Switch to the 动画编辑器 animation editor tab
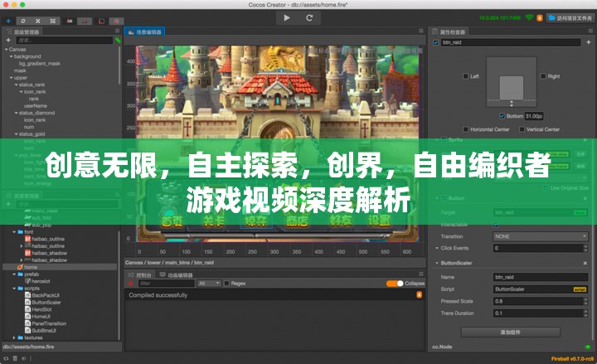Screen dimensions: 597x364 tap(177, 275)
